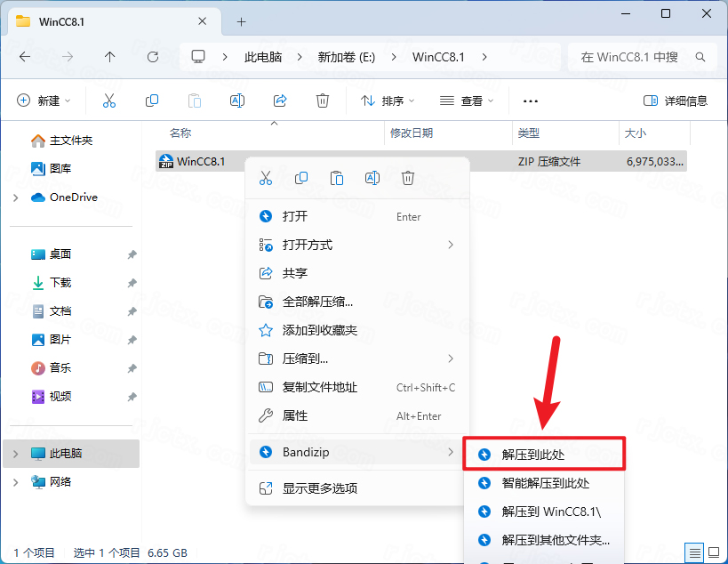Click the rename icon in the context menu
This screenshot has height=564, width=728.
click(x=372, y=178)
